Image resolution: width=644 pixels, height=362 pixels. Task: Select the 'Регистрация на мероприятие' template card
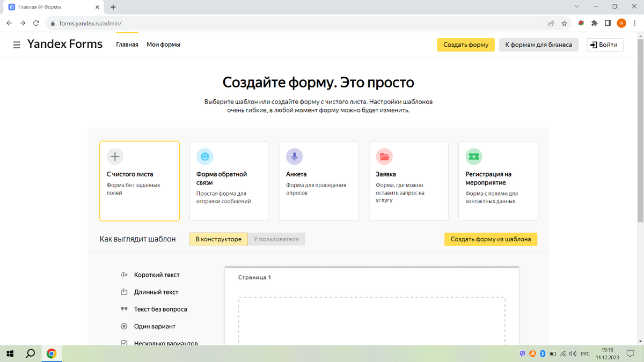point(498,181)
